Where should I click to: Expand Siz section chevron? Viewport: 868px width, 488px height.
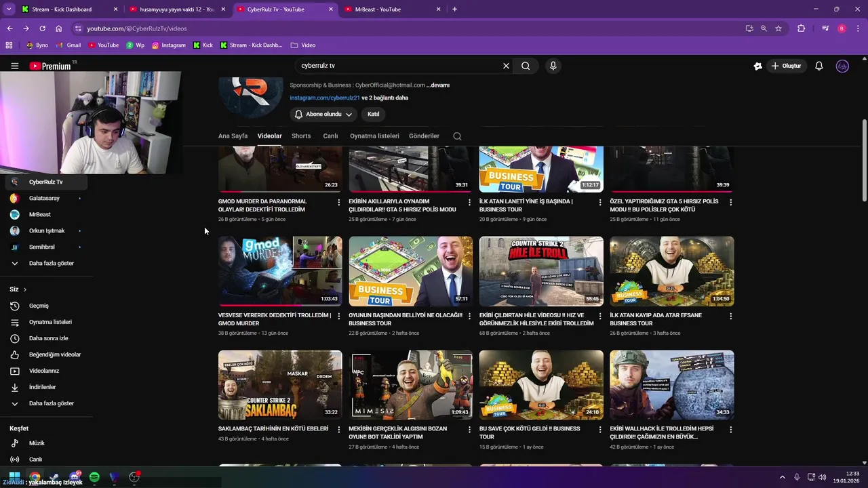pyautogui.click(x=25, y=289)
